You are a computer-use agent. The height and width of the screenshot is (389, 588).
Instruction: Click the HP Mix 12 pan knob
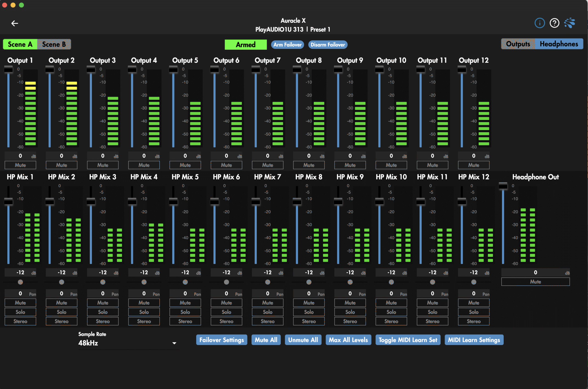(474, 282)
